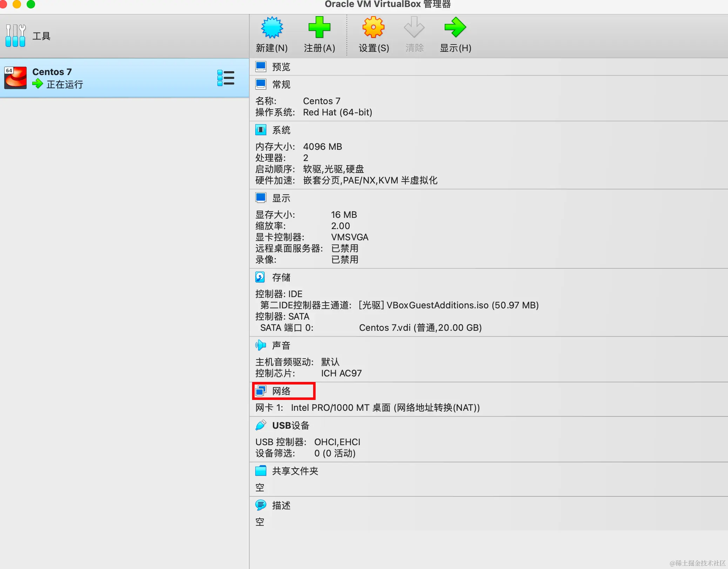Click the grayed Discard (清除) arrow icon
The image size is (728, 569).
click(x=414, y=27)
